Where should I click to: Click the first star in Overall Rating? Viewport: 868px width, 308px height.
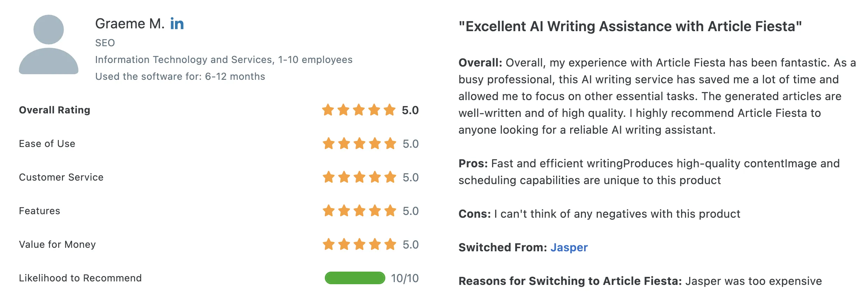[328, 110]
